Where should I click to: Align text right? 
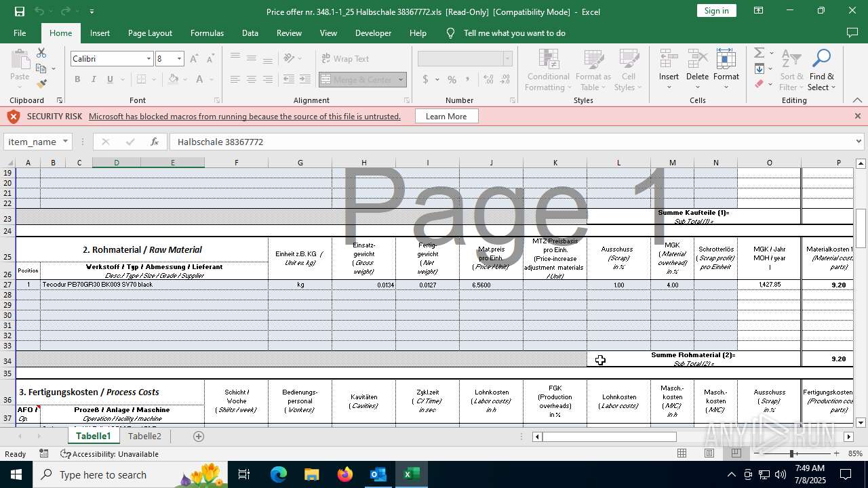tap(268, 79)
